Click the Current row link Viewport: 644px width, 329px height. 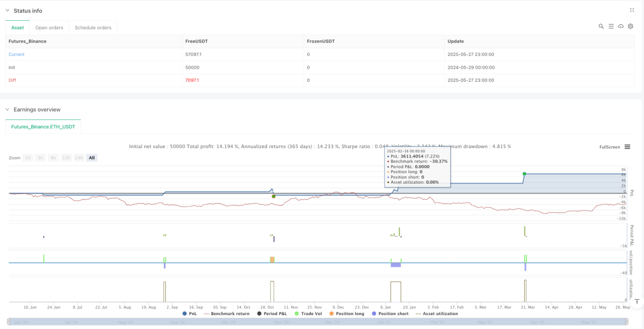pyautogui.click(x=16, y=55)
